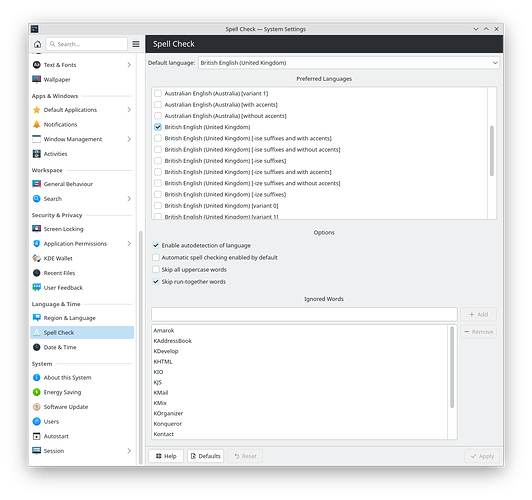Viewport: 532px width, 500px height.
Task: Click the Help button
Action: [x=166, y=456]
